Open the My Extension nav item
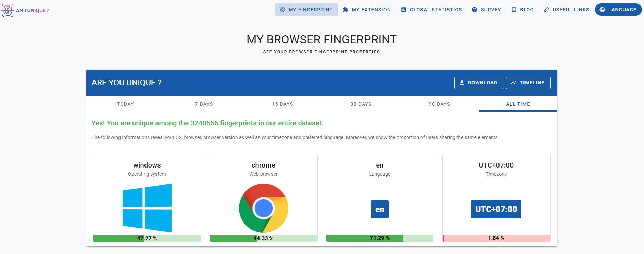This screenshot has height=254, width=644. tap(367, 10)
